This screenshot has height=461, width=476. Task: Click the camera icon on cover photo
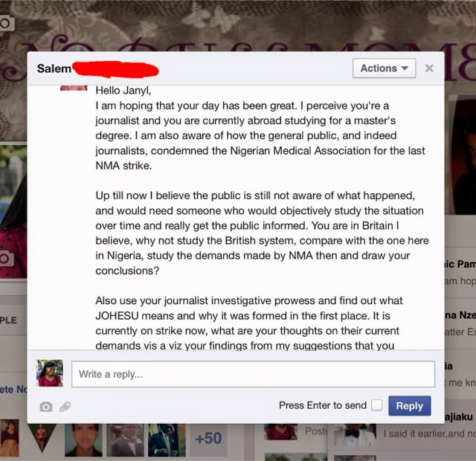[x=7, y=23]
